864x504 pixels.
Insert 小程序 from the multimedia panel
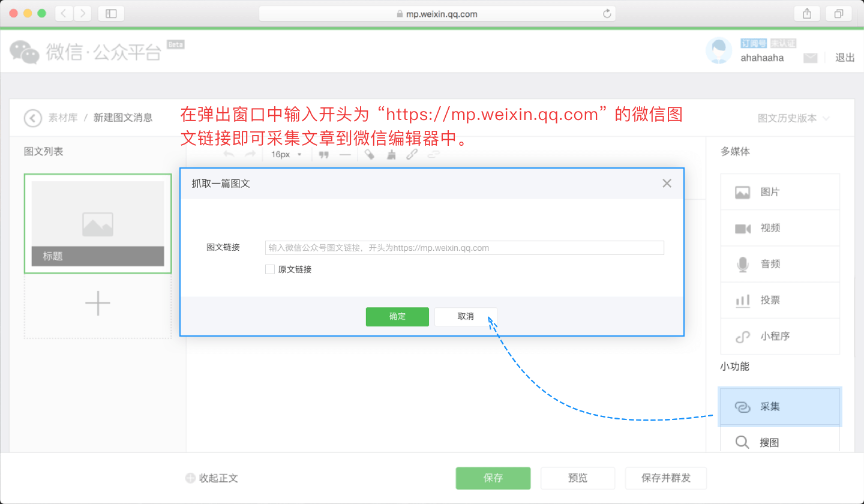click(780, 336)
